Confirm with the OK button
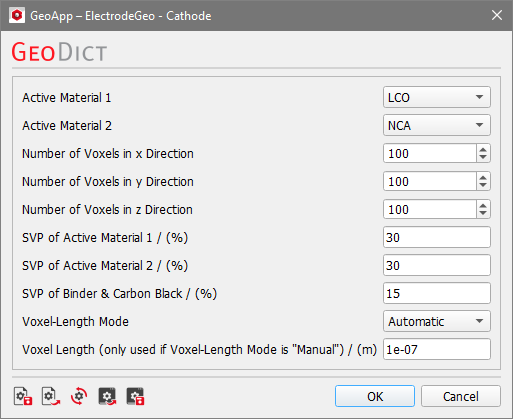This screenshot has width=513, height=419. [375, 396]
